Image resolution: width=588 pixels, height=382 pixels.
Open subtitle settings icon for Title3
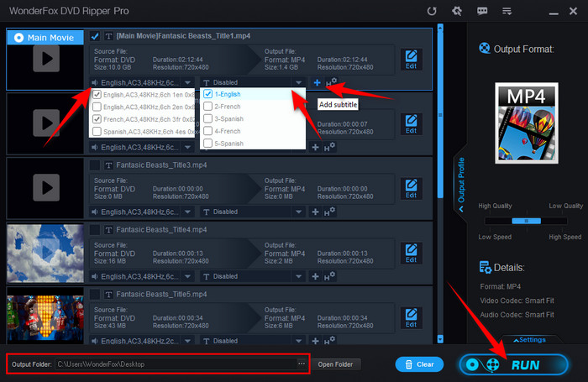(329, 212)
